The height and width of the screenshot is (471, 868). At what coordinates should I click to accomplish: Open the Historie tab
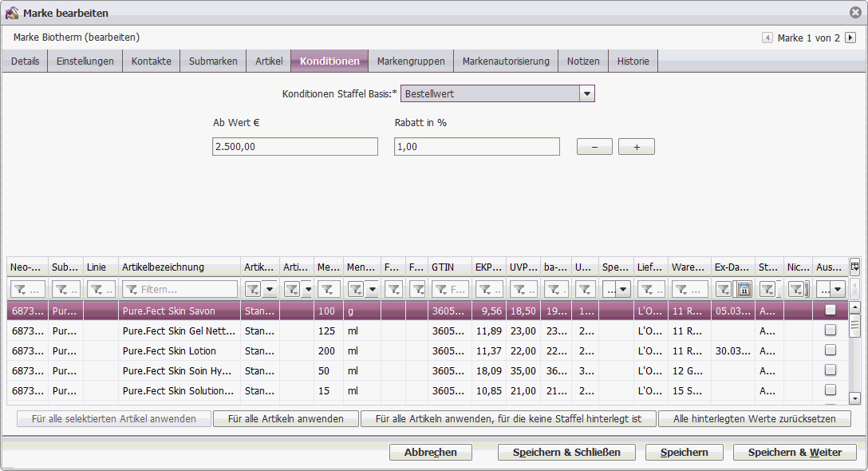tap(633, 61)
